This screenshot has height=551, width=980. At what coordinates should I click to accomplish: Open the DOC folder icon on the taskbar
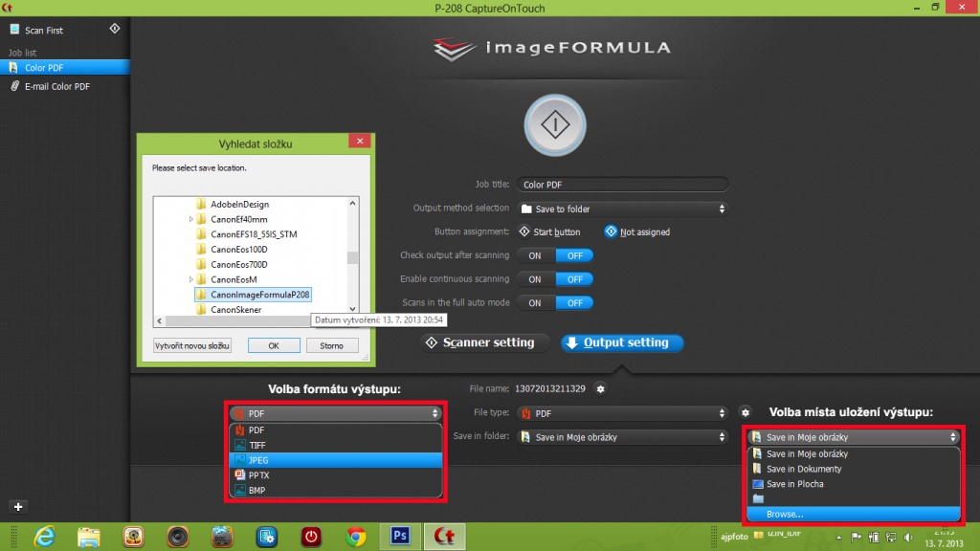coord(222,537)
